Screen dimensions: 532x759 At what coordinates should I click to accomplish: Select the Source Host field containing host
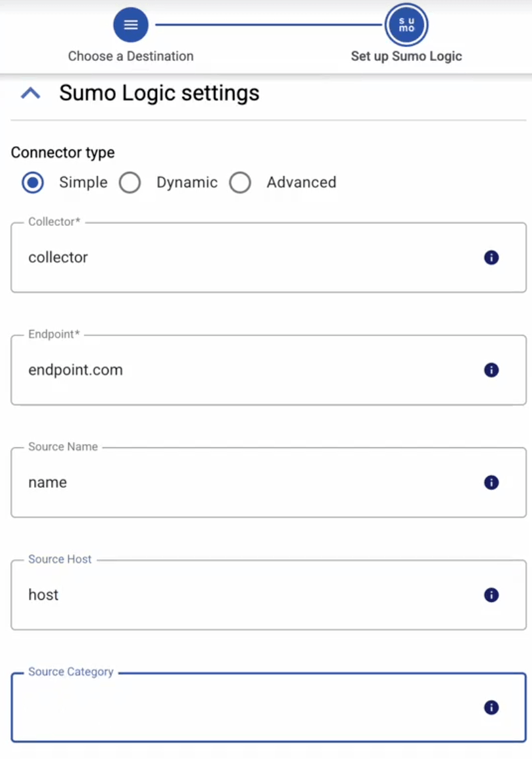click(249, 595)
